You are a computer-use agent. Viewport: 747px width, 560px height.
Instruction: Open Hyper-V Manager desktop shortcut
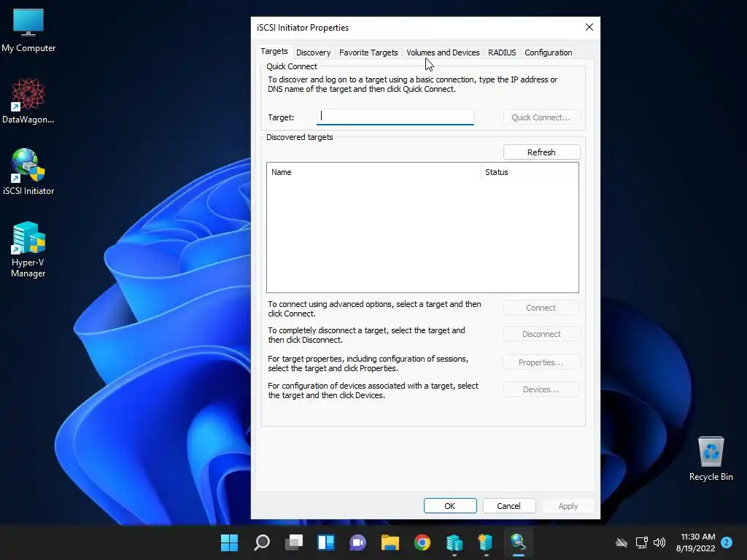click(28, 249)
